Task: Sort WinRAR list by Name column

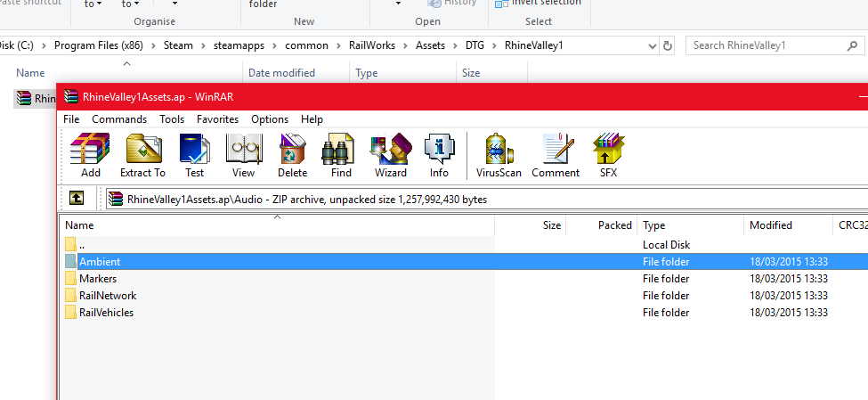Action: point(277,225)
